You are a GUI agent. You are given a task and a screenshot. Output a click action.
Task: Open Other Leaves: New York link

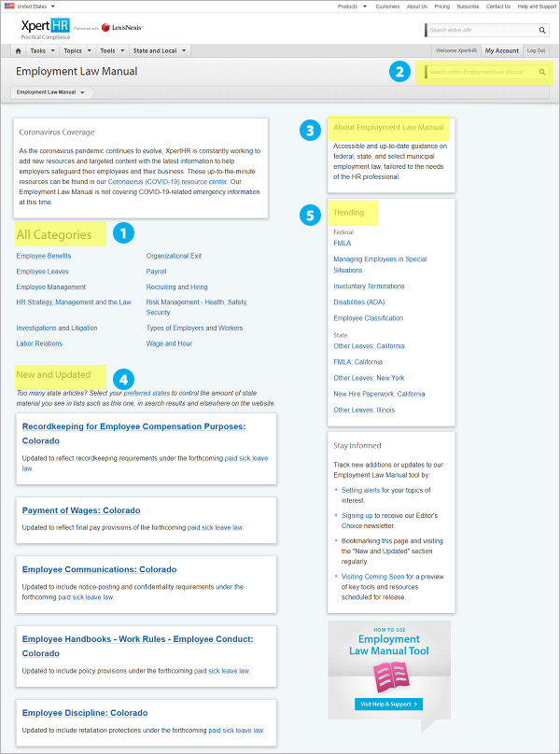pyautogui.click(x=369, y=378)
